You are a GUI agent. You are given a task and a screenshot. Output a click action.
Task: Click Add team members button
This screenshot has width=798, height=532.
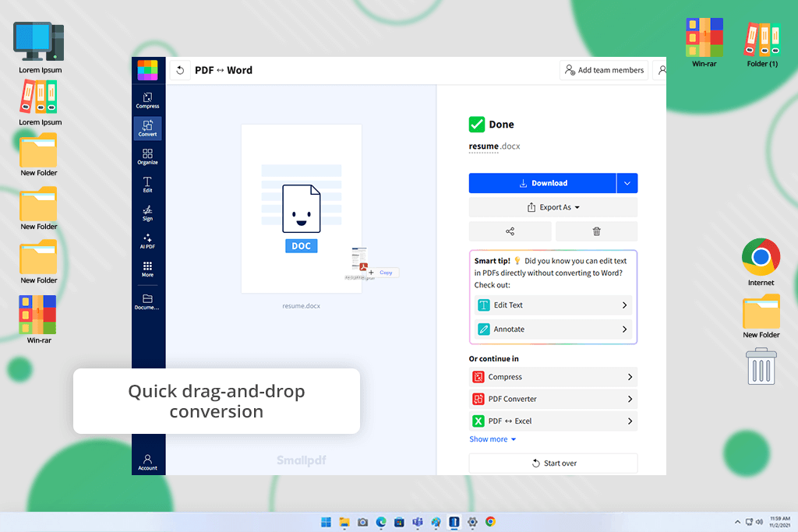[604, 70]
